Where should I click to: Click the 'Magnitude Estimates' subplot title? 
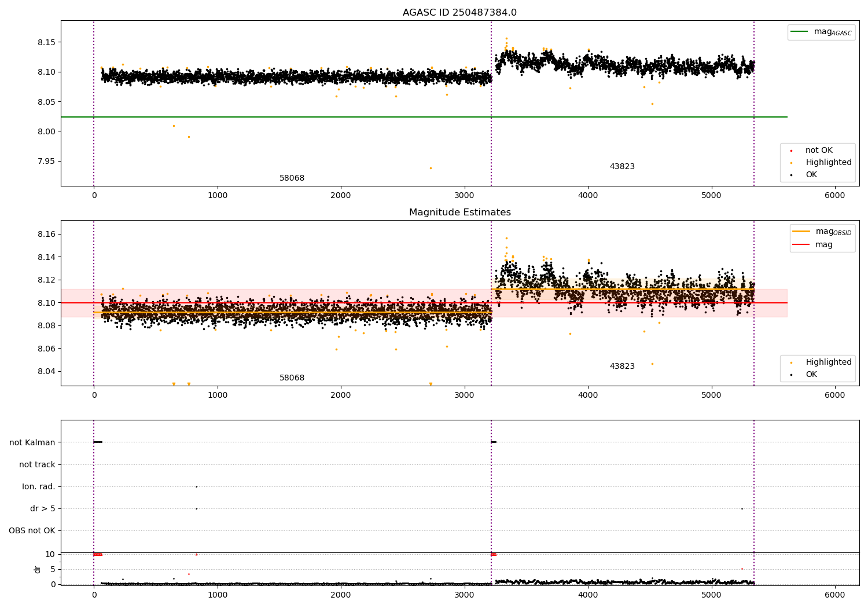point(460,213)
